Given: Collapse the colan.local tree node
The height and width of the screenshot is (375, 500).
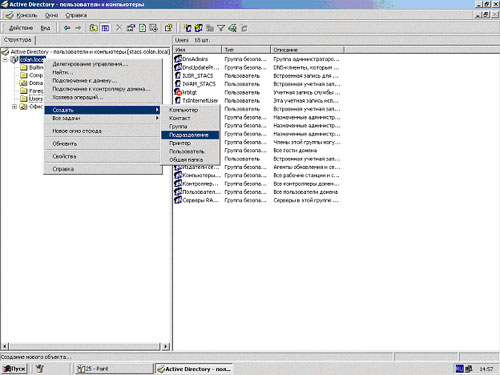Looking at the screenshot, I should click(5, 60).
